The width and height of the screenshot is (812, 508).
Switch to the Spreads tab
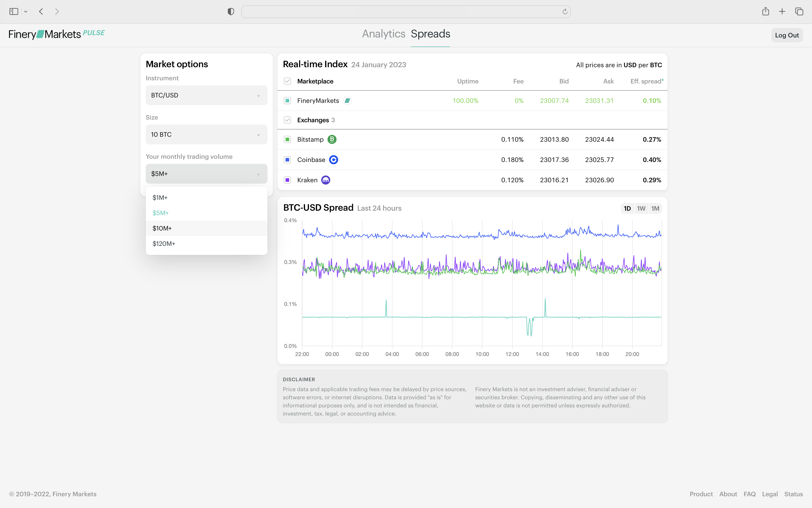click(x=430, y=34)
